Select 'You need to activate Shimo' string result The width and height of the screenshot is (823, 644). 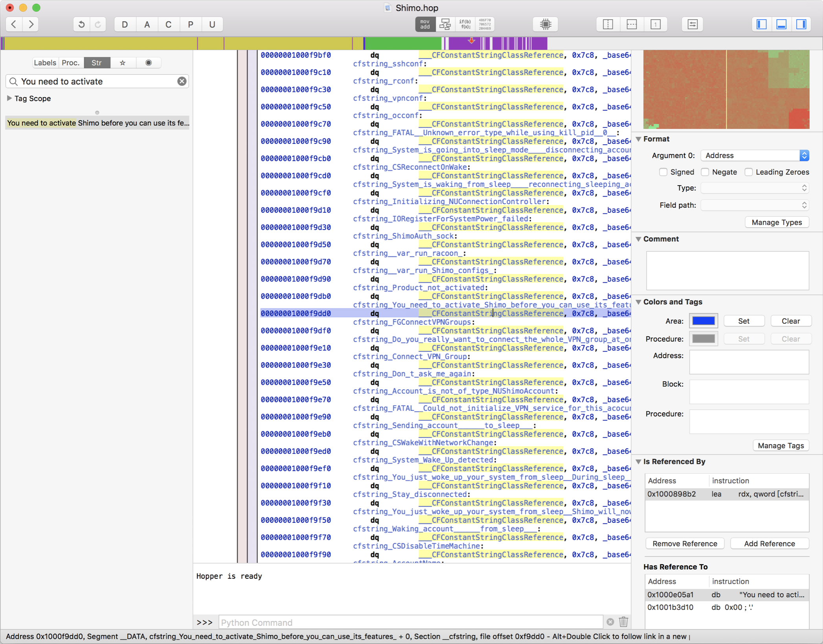97,123
